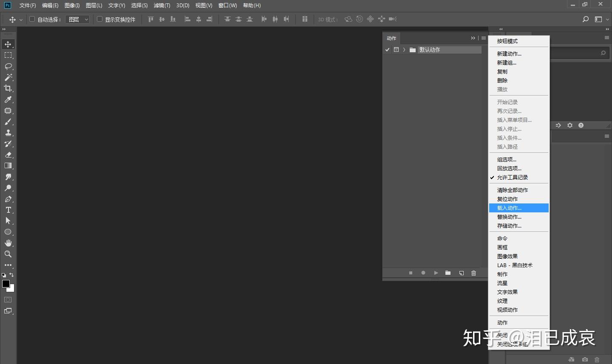The height and width of the screenshot is (364, 612).
Task: Swap foreground and background colors
Action: coord(11,275)
